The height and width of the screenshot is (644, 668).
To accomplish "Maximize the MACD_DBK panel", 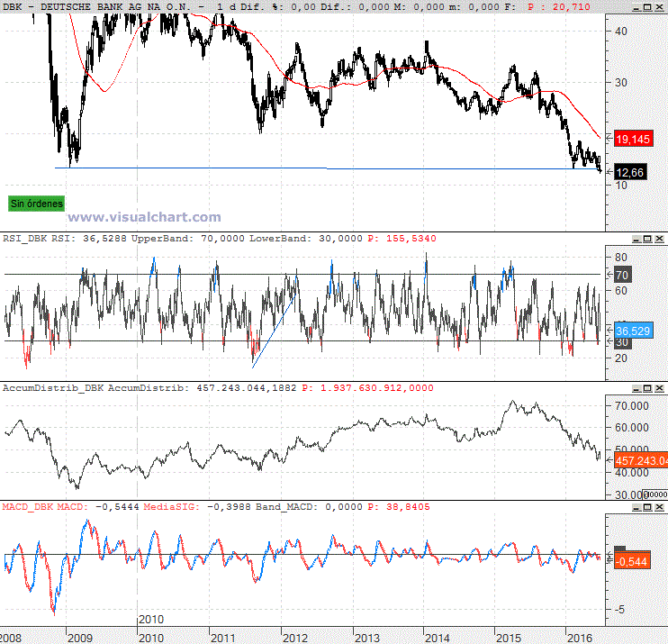I will 647,507.
